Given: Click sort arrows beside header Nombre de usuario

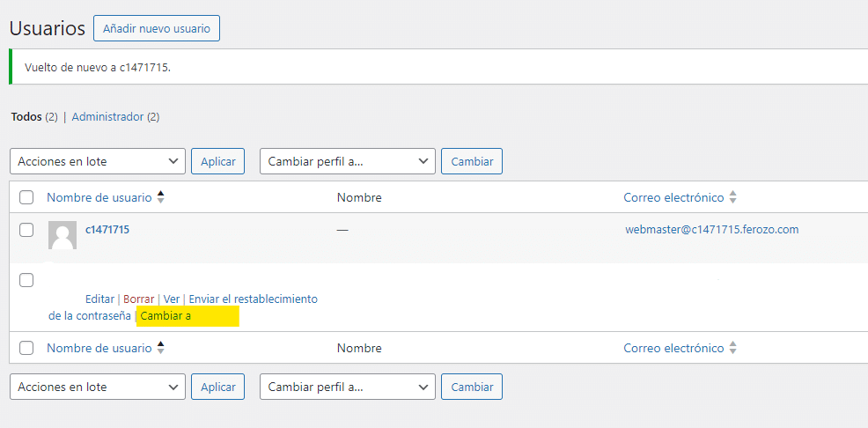Looking at the screenshot, I should point(160,197).
